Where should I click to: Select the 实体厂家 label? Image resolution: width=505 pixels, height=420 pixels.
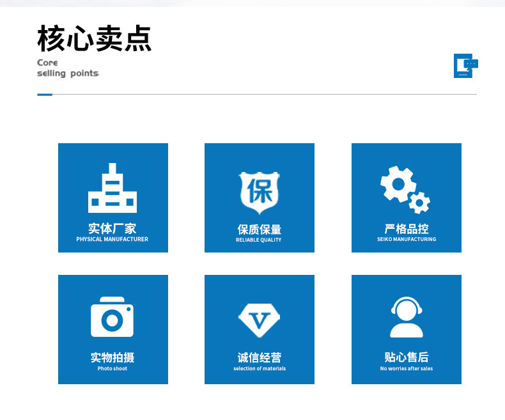coord(112,229)
